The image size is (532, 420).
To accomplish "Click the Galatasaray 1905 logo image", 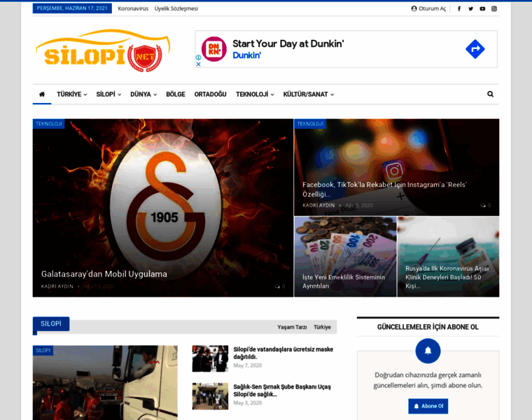I will pos(166,207).
